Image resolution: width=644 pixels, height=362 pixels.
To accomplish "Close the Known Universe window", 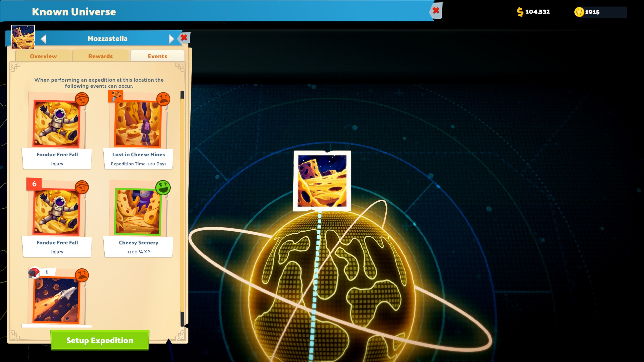I will tap(436, 11).
